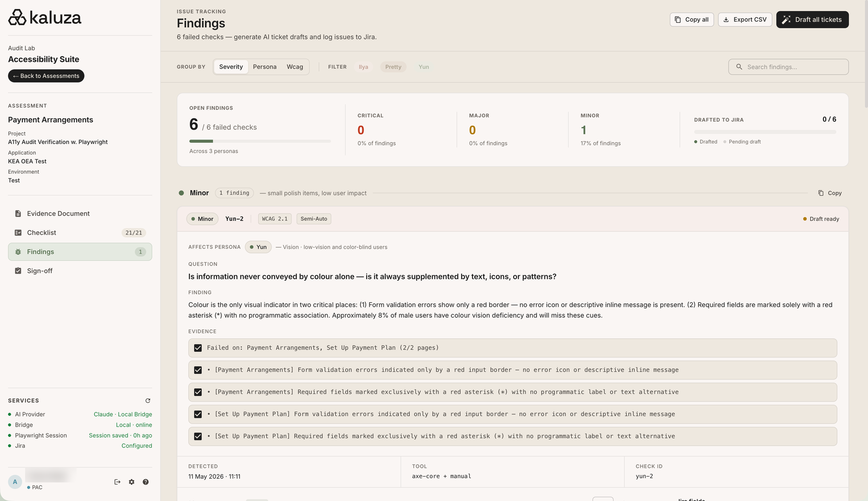Group findings by Wcag

[x=295, y=67]
